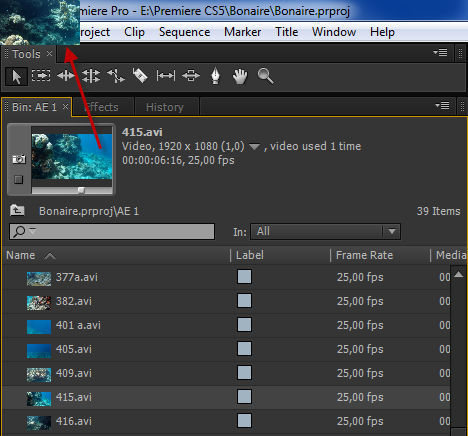Open the Bin panel flyout menu
The height and width of the screenshot is (436, 468).
tap(442, 106)
